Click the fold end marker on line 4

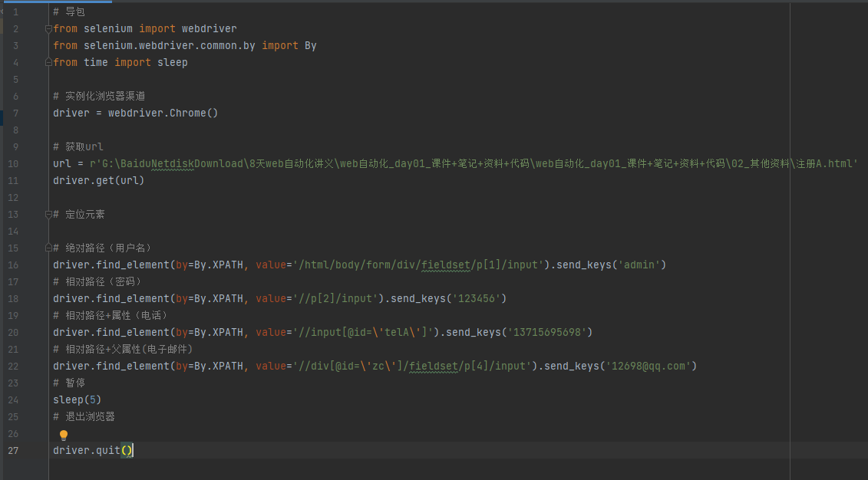point(48,63)
